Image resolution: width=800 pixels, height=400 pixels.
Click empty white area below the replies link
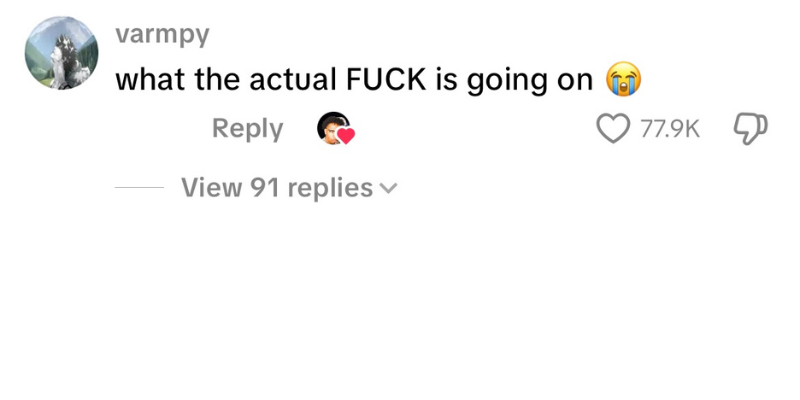point(400,301)
